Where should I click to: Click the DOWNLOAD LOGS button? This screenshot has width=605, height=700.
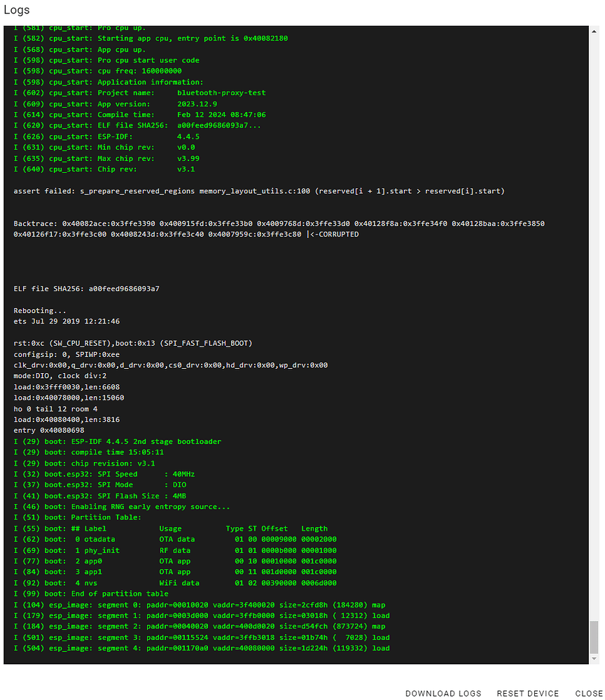pyautogui.click(x=443, y=693)
